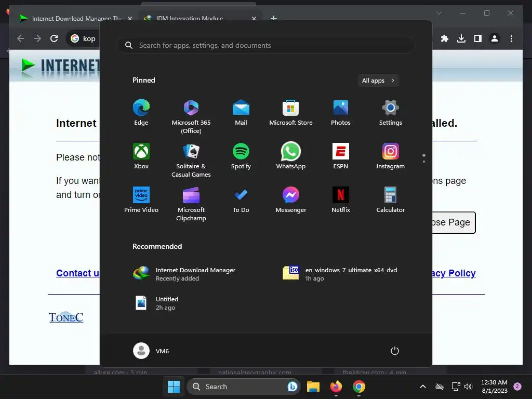Screen dimensions: 532x399
Task: Launch Netflix from pinned apps
Action: [341, 200]
